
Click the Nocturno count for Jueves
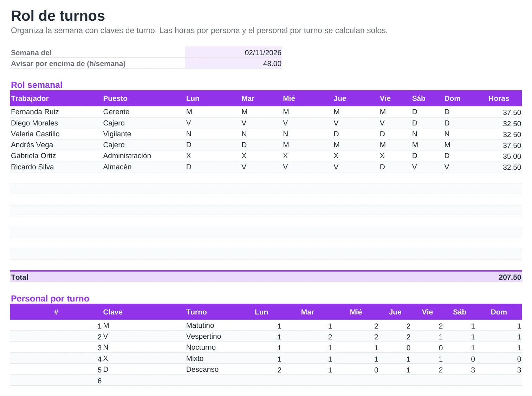coord(408,348)
